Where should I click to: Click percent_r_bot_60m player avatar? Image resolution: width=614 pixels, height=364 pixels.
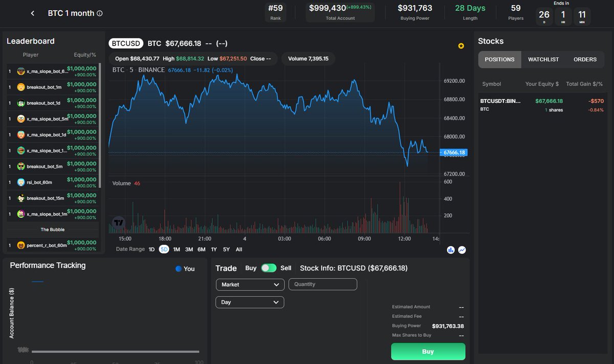(21, 245)
